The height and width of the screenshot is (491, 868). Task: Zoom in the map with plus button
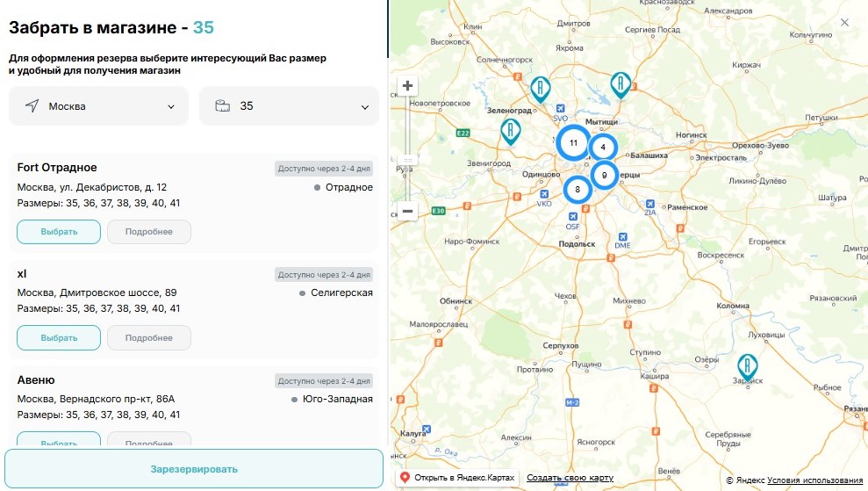(408, 86)
